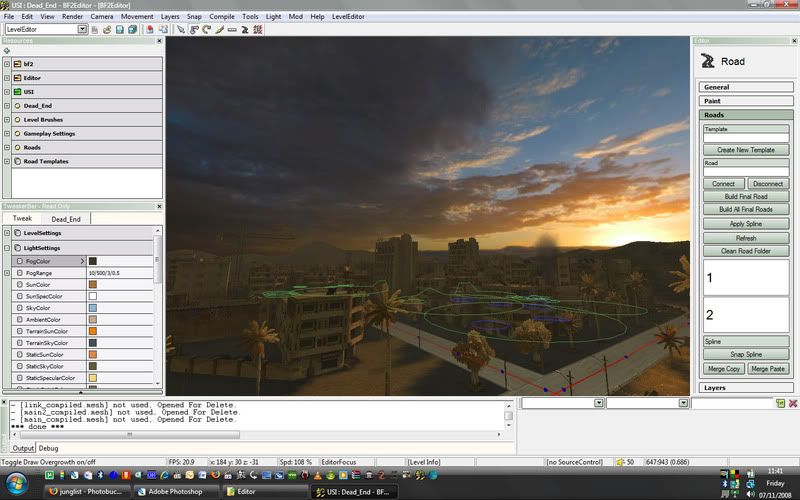Viewport: 800px width, 500px height.
Task: Click the green apply icon beside command field
Action: [780, 403]
